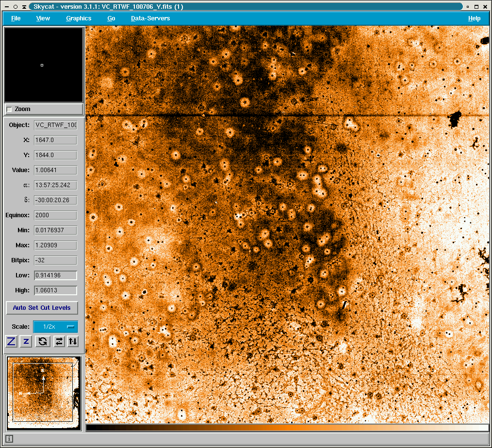The height and width of the screenshot is (448, 492).
Task: Open the Help menu
Action: 474,18
